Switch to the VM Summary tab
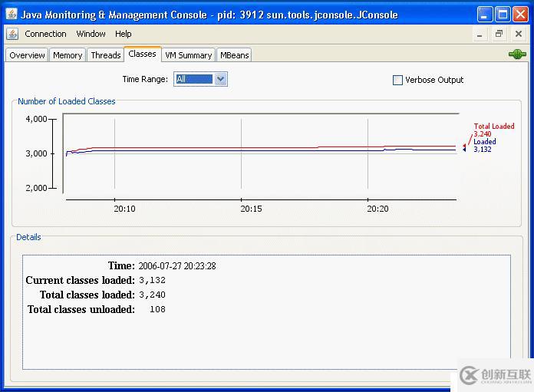This screenshot has width=534, height=392. (x=188, y=55)
